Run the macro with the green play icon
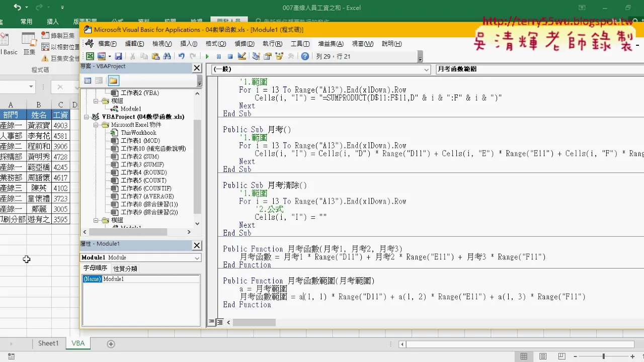Image resolution: width=644 pixels, height=362 pixels. point(207,56)
